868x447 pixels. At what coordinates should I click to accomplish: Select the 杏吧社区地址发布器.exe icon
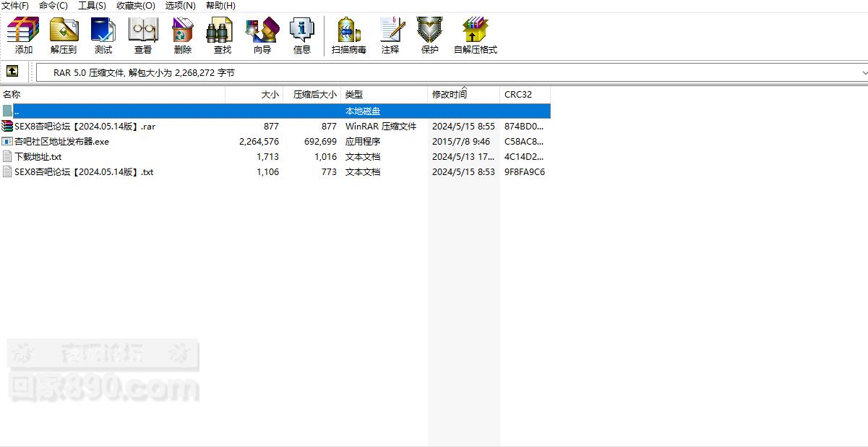7,141
